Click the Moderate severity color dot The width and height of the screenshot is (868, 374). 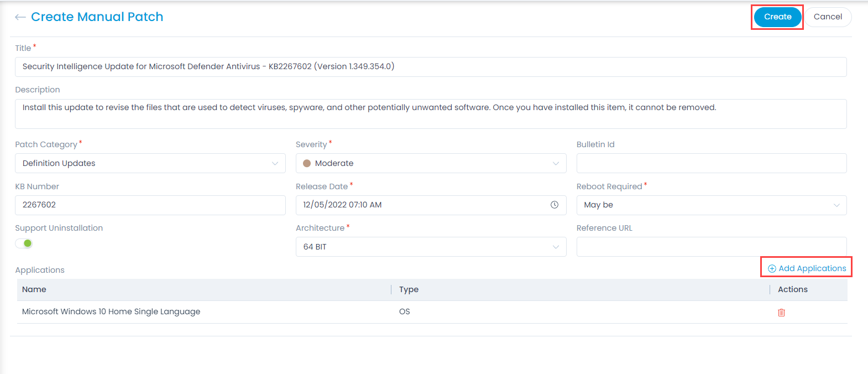tap(307, 163)
